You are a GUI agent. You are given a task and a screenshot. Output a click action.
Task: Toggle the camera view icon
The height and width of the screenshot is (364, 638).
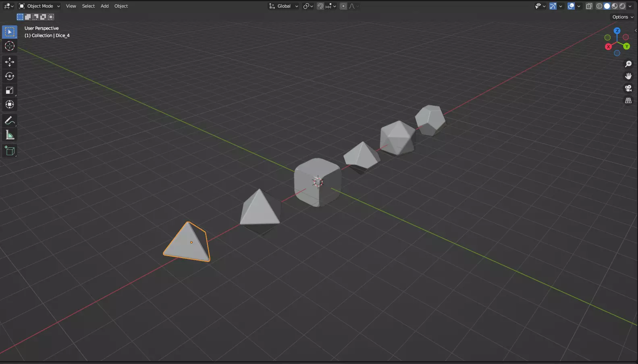628,88
